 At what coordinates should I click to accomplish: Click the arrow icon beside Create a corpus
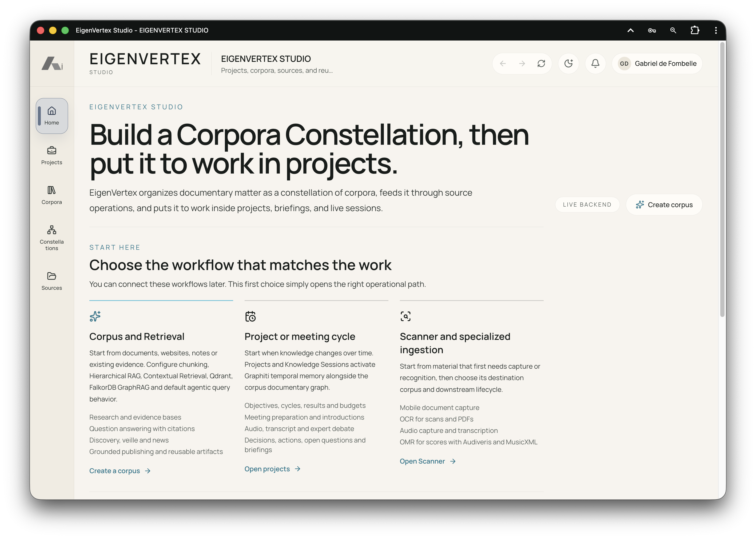tap(148, 471)
